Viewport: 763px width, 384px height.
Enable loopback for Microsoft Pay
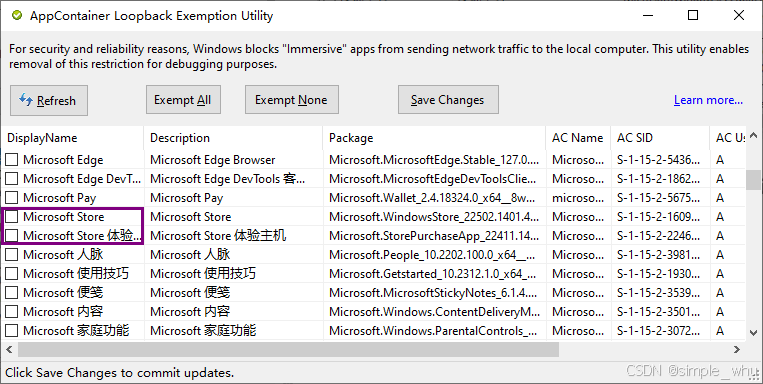click(x=12, y=198)
